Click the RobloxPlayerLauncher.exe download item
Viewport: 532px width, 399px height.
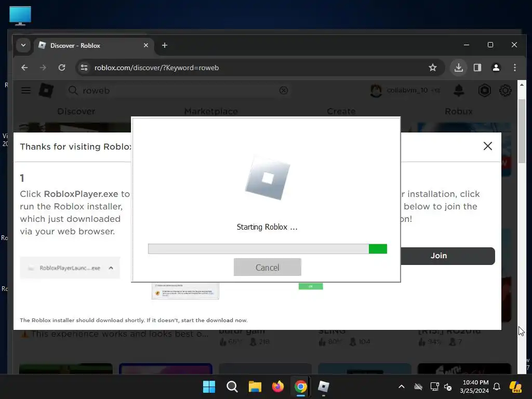pyautogui.click(x=70, y=268)
